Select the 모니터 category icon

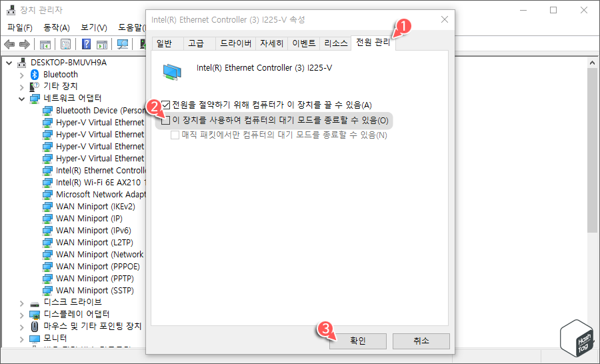[35, 339]
